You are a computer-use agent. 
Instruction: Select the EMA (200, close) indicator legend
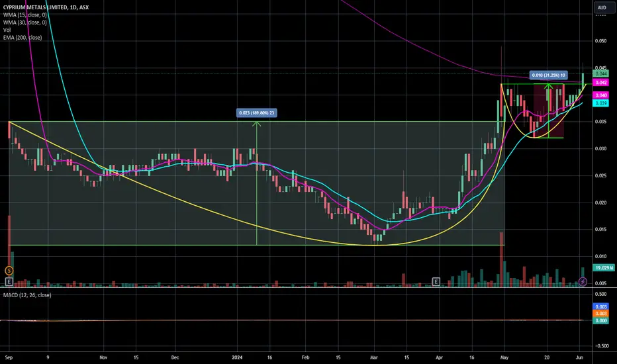click(x=23, y=37)
